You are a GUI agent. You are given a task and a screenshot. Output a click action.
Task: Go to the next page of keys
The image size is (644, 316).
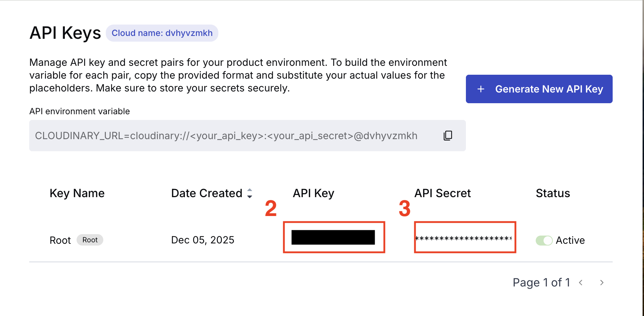point(602,283)
